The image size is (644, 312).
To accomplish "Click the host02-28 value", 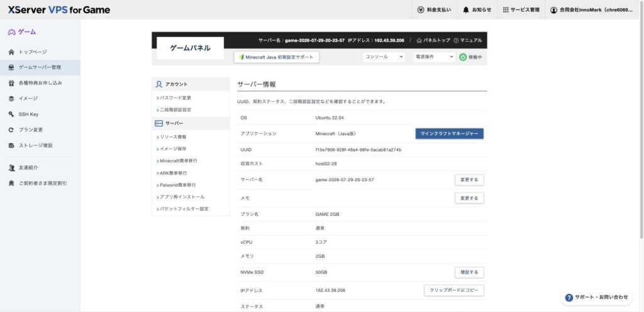I will [x=326, y=164].
